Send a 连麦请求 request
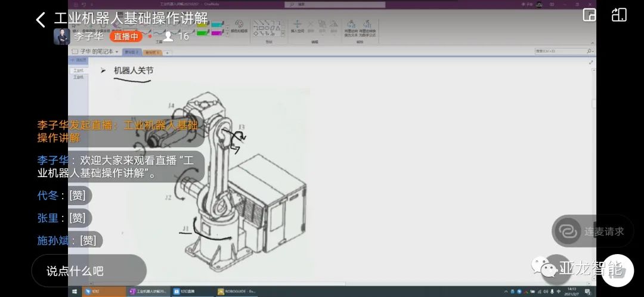Screen dimensions: 644x297 (x=593, y=231)
